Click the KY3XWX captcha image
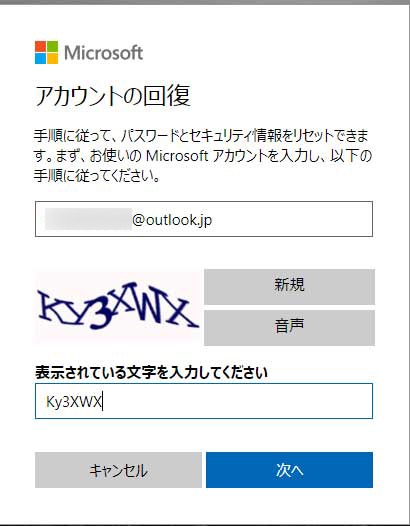 point(118,307)
